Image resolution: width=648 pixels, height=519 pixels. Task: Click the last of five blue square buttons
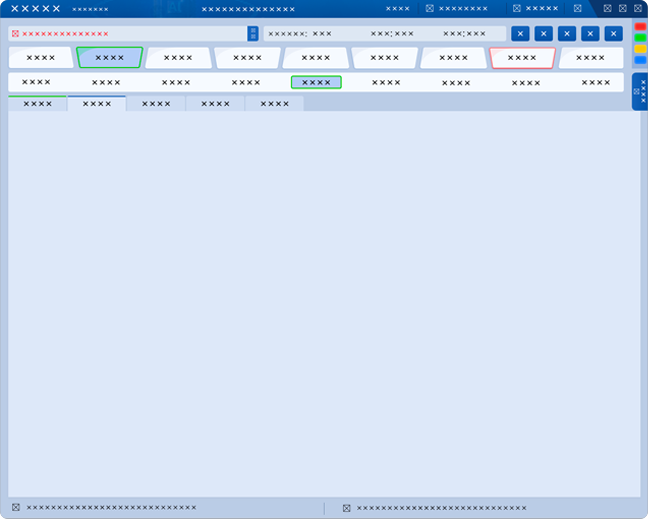pyautogui.click(x=614, y=33)
